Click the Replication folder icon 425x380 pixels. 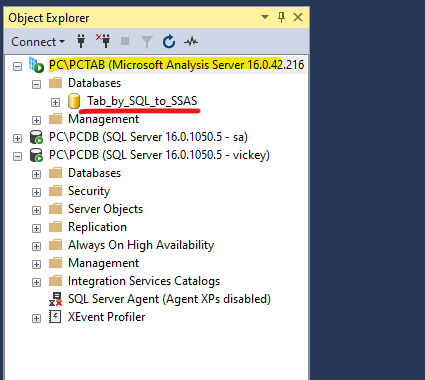point(56,227)
